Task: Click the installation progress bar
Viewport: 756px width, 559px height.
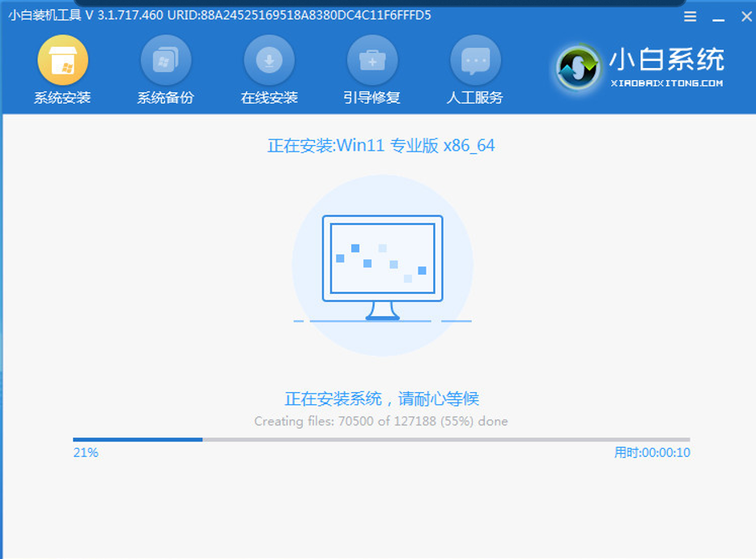Action: tap(381, 439)
